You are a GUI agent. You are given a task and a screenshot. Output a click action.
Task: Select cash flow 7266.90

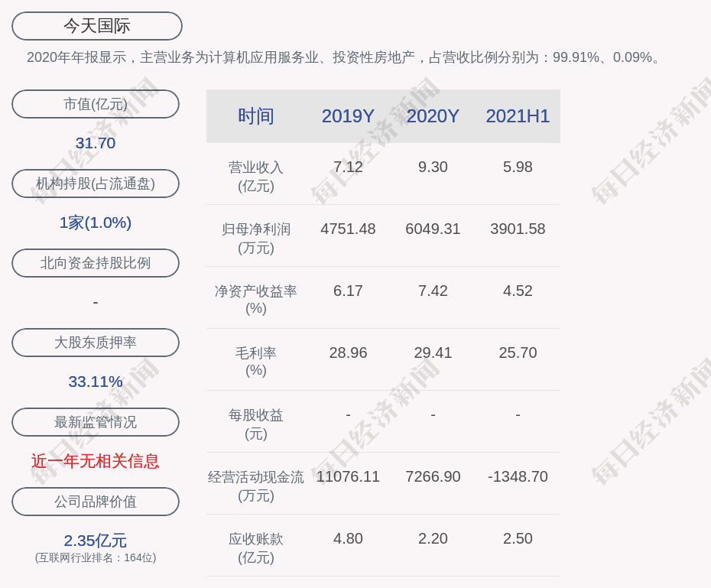[x=433, y=476]
